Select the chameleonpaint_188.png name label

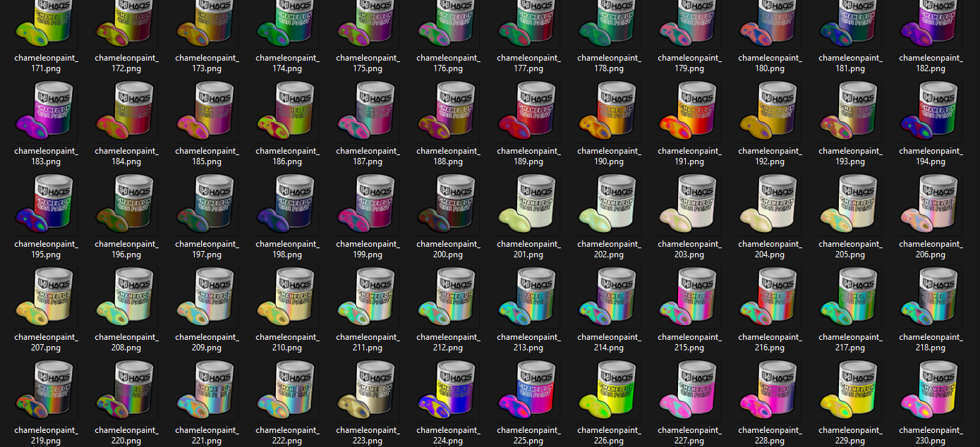tap(448, 157)
